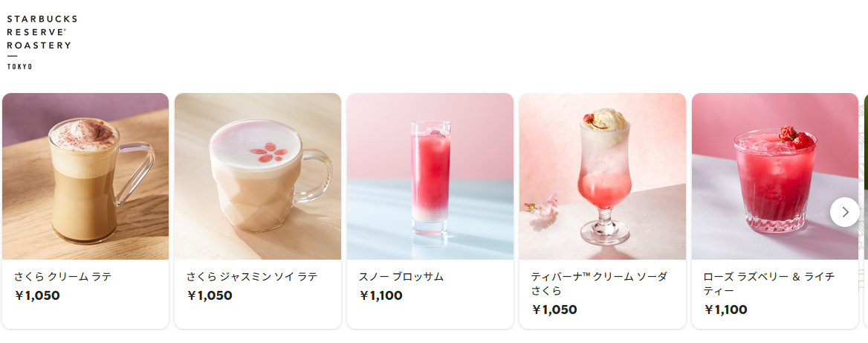This screenshot has width=868, height=343.
Task: Open the ティバーナ クリーム ソーダ さくら title link
Action: [599, 283]
